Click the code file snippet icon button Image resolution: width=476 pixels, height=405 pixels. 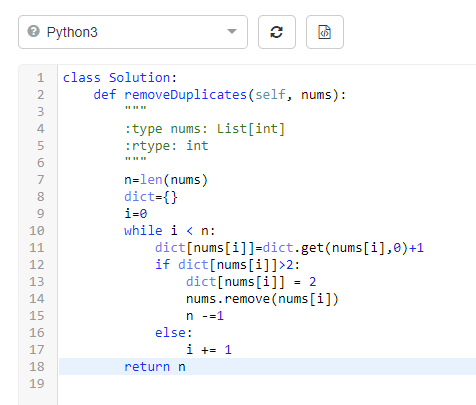(x=325, y=32)
